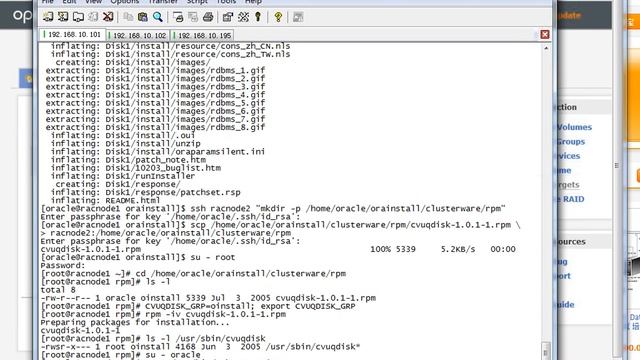Viewport: 640px width, 360px height.
Task: Click the line 'inflating: Disk1/response/patchset.rsp'
Action: click(x=145, y=192)
